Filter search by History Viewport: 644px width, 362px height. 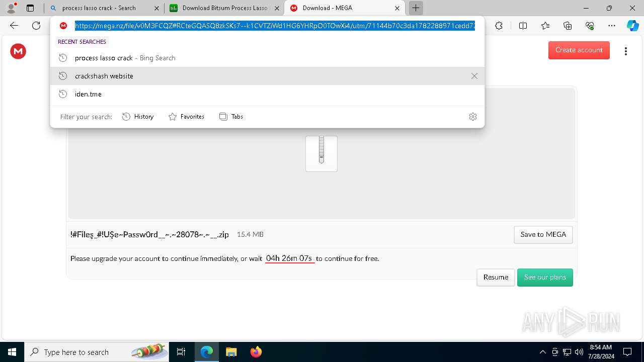pyautogui.click(x=138, y=117)
